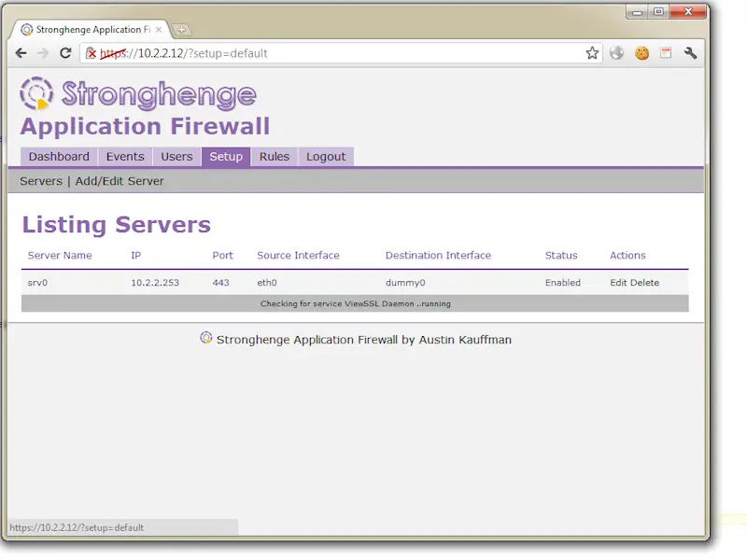Click the calendar-style extension icon
The height and width of the screenshot is (560, 747).
pos(666,53)
